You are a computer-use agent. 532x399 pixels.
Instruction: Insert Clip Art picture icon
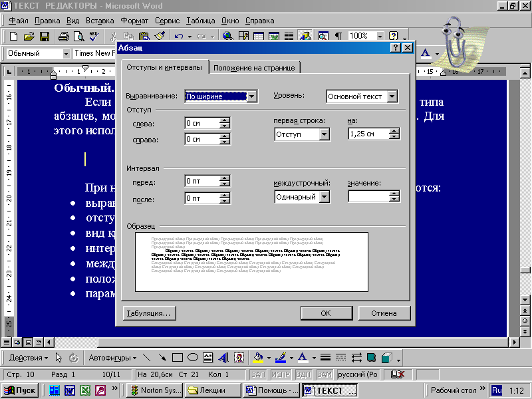(239, 358)
